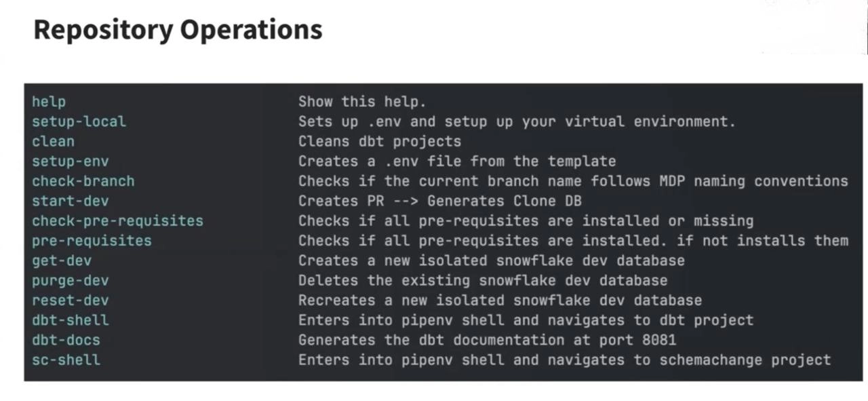Viewport: 868px width, 401px height.
Task: Click 'Creates PR --> Generates Clone DB' text
Action: [x=439, y=201]
